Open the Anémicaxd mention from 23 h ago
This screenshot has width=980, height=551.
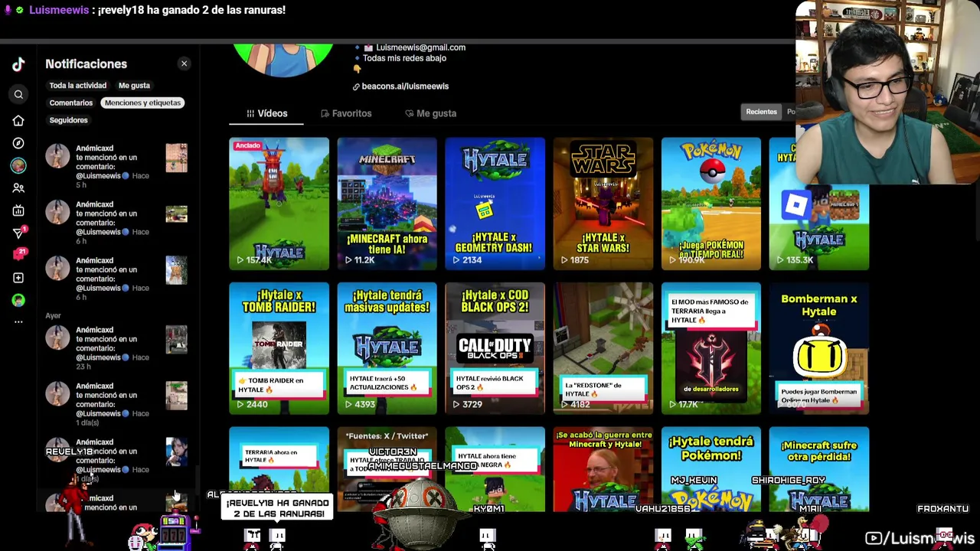tap(116, 348)
